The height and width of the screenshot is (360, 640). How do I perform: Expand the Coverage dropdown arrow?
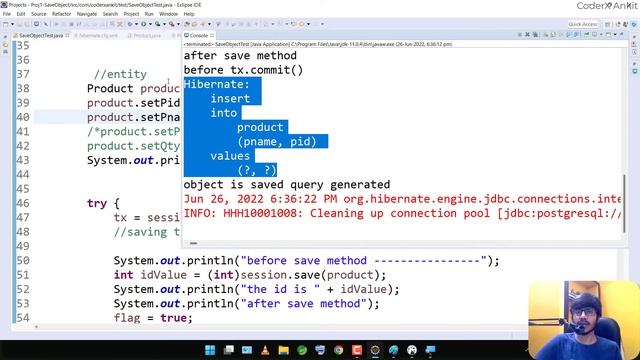[x=164, y=24]
